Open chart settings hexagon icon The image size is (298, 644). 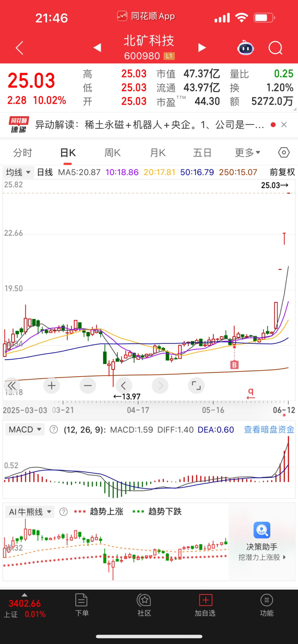pyautogui.click(x=284, y=152)
